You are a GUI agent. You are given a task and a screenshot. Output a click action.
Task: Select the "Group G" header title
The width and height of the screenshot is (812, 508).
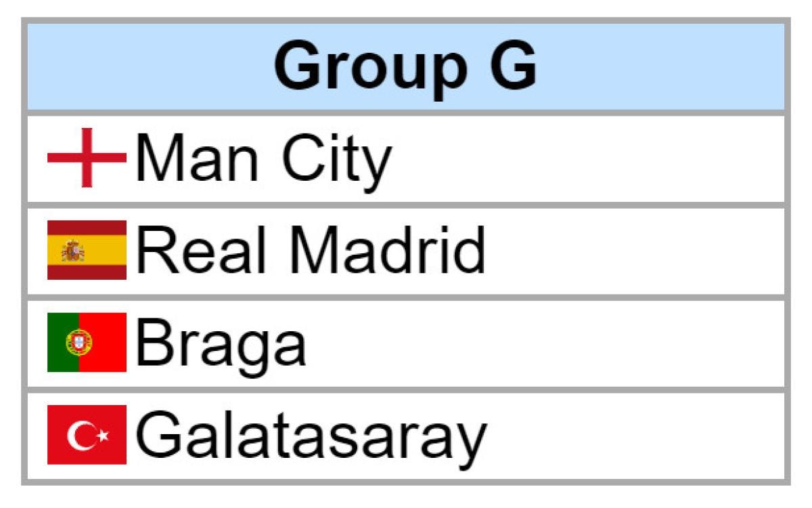click(x=405, y=66)
